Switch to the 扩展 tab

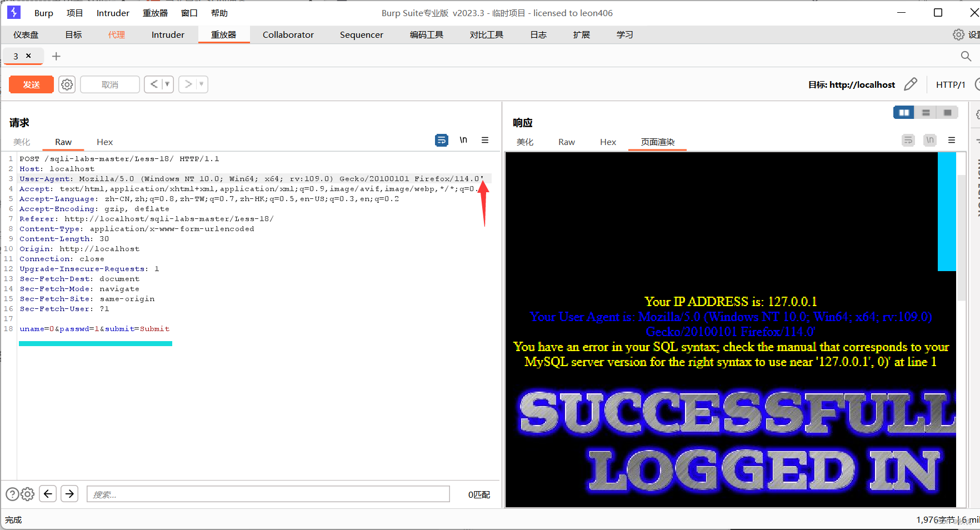point(582,34)
